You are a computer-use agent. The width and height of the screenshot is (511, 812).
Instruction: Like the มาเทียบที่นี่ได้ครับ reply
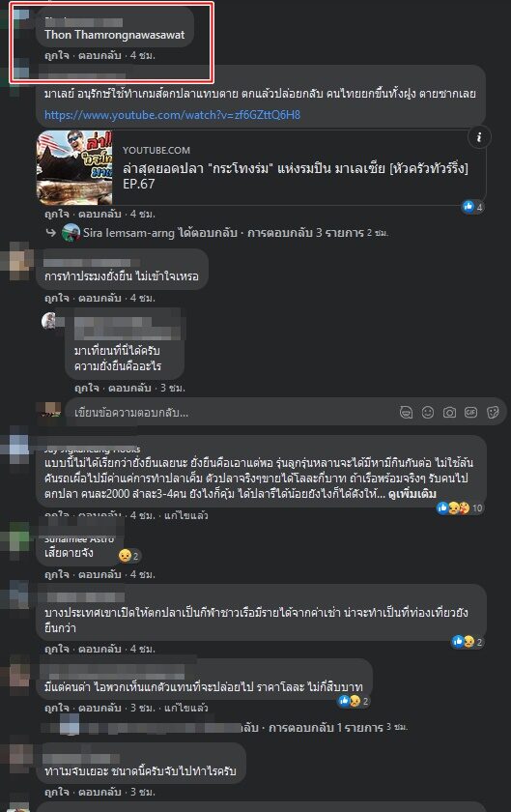pos(87,388)
